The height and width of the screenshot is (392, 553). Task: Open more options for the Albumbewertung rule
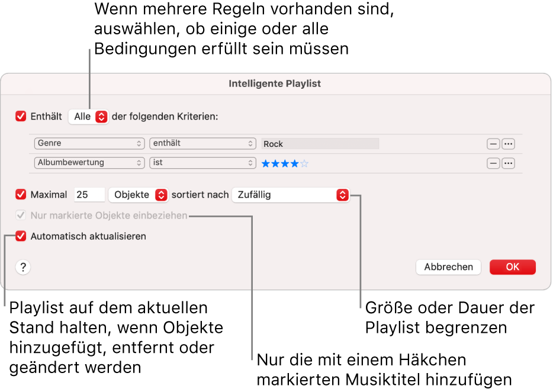click(509, 163)
